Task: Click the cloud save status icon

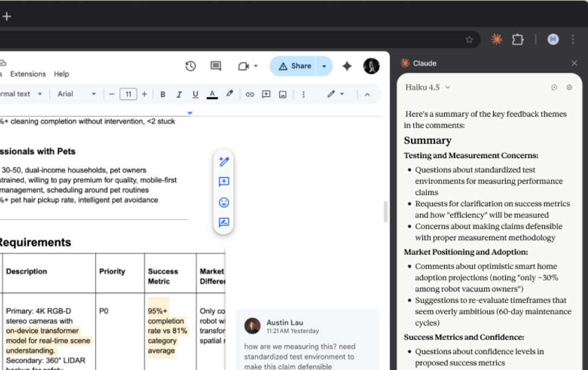Action: [3, 63]
